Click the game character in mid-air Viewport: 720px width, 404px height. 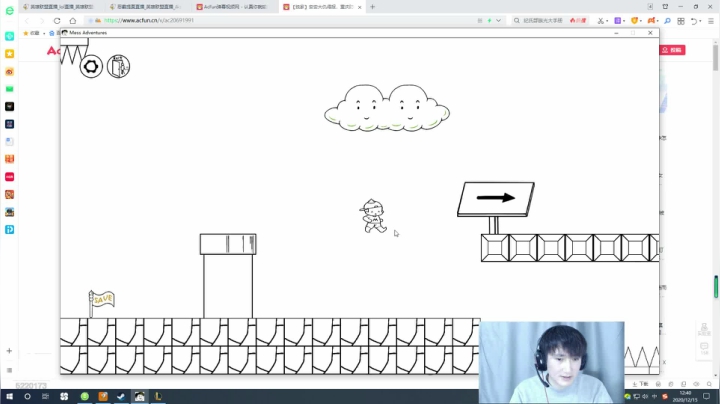coord(373,216)
